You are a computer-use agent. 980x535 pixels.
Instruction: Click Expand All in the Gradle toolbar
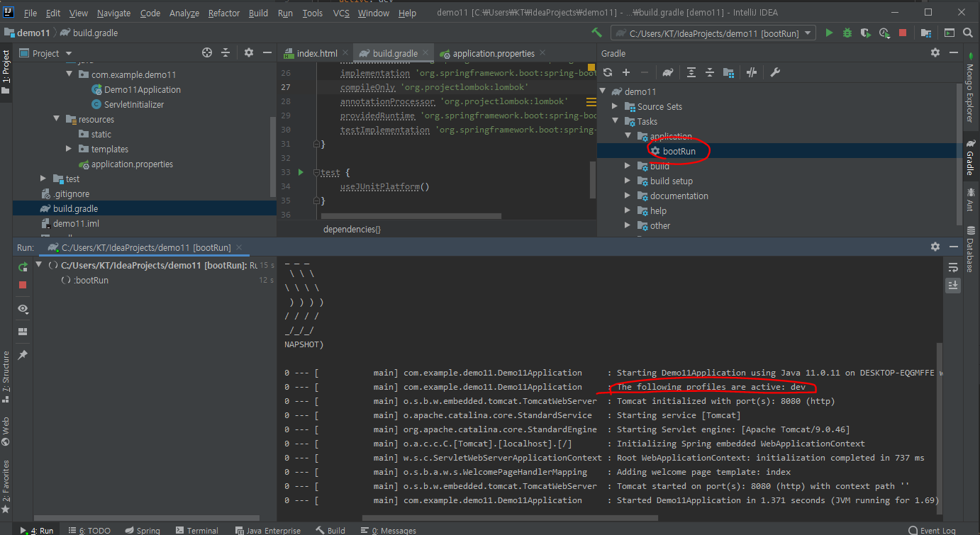(x=691, y=72)
